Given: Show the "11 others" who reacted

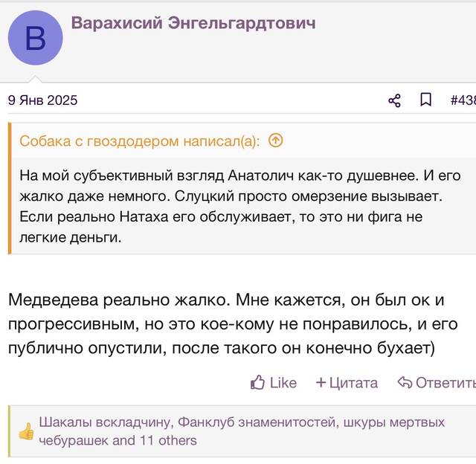Looking at the screenshot, I should point(168,440).
